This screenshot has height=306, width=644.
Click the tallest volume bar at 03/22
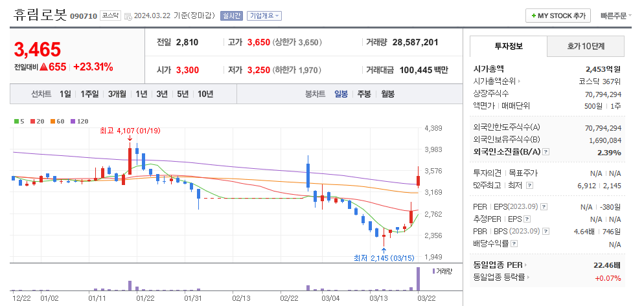coord(419,279)
